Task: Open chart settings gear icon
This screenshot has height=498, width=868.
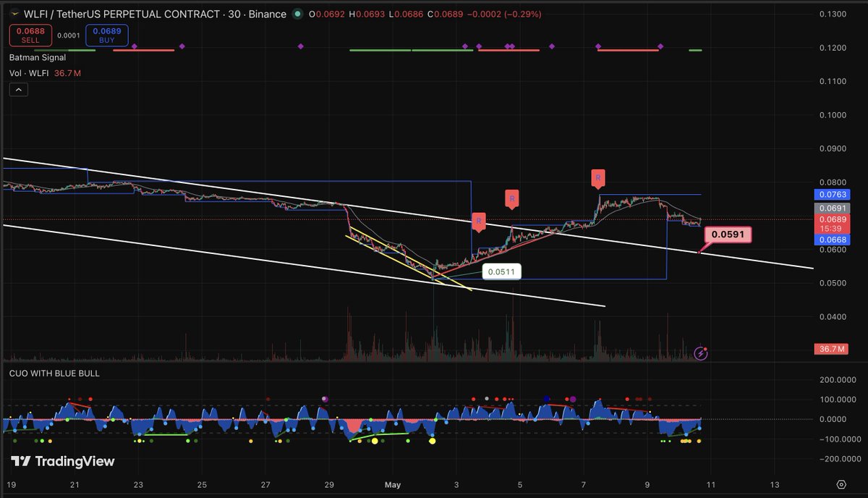Action: point(841,484)
